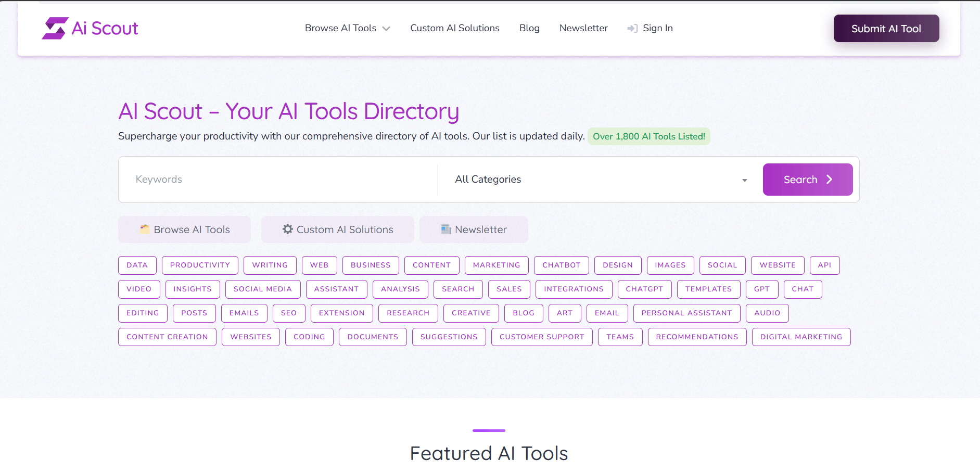Click the arrow icon inside the Search button

click(x=829, y=179)
